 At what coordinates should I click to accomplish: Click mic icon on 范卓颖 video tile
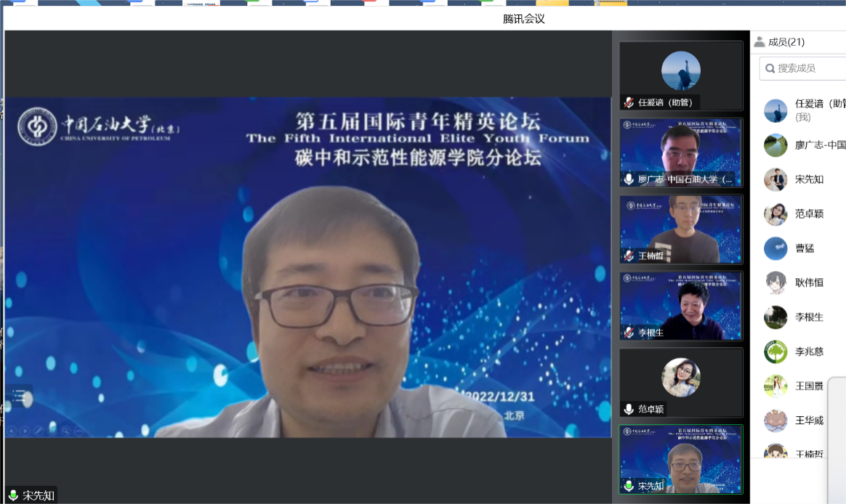click(x=629, y=410)
